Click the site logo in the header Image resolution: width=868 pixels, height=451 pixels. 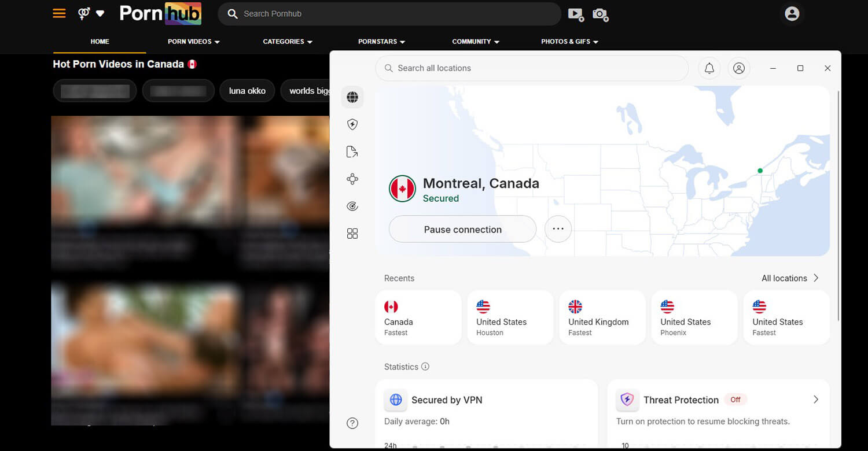coord(160,14)
